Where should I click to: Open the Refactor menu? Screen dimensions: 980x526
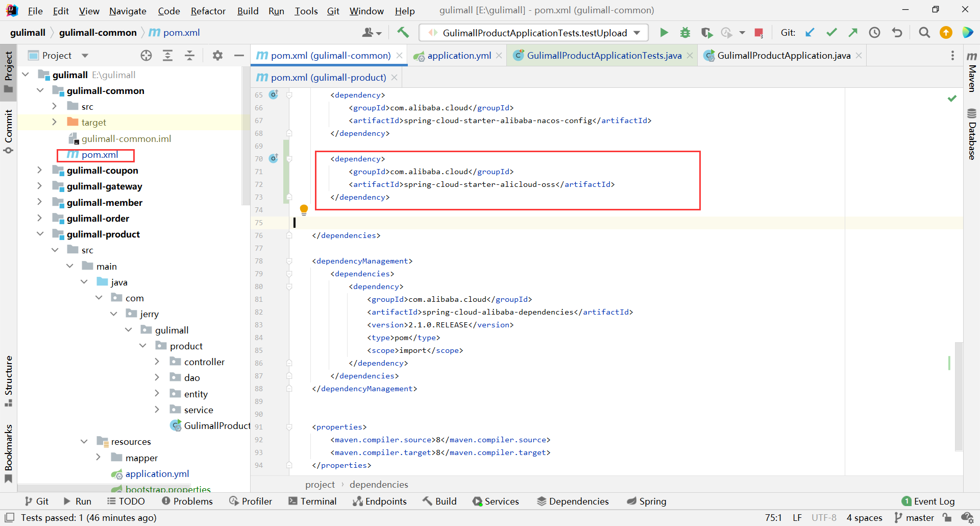[208, 11]
